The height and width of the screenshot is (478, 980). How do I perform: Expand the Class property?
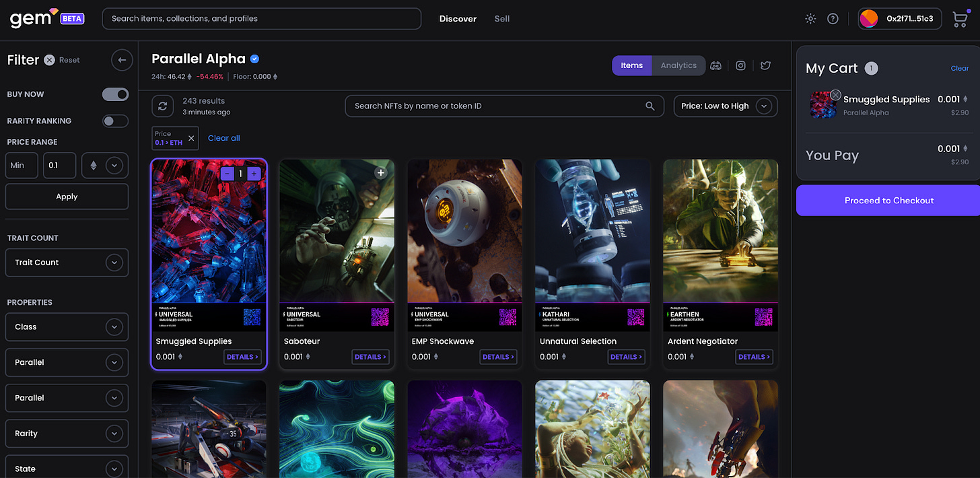click(67, 327)
